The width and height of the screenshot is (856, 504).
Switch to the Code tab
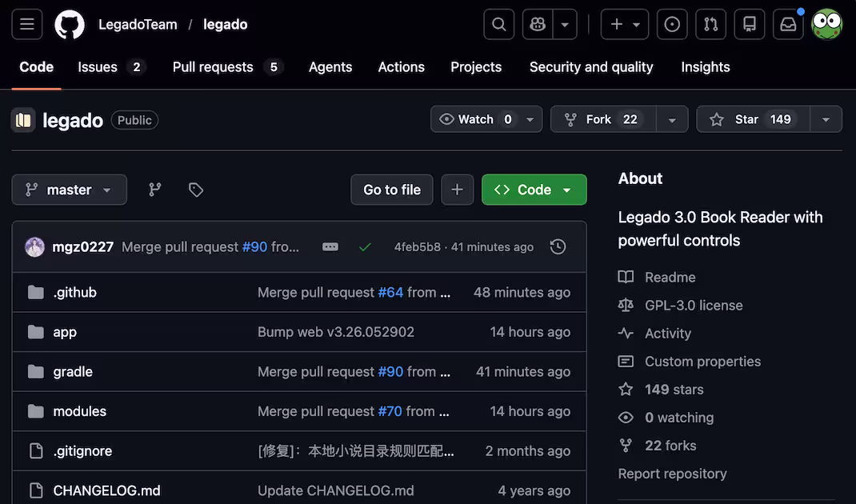click(x=37, y=67)
